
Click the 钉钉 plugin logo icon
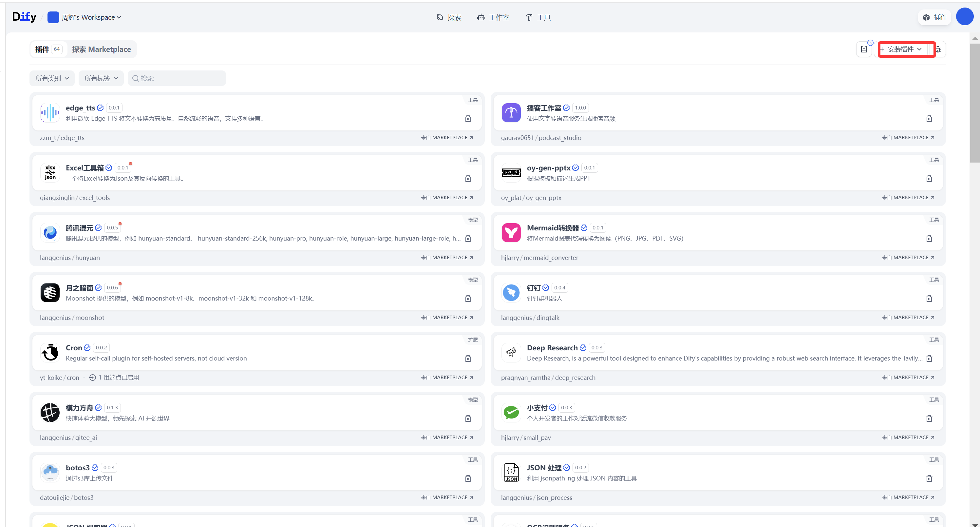[x=511, y=292]
